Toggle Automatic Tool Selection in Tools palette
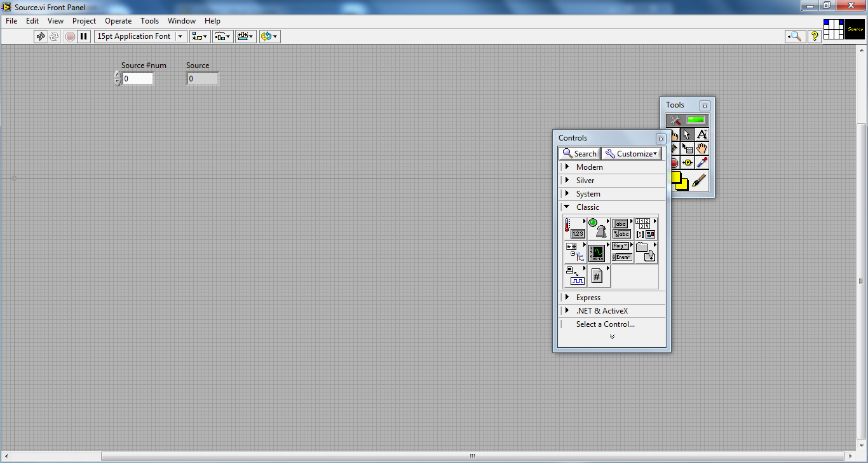The width and height of the screenshot is (868, 463). point(688,120)
